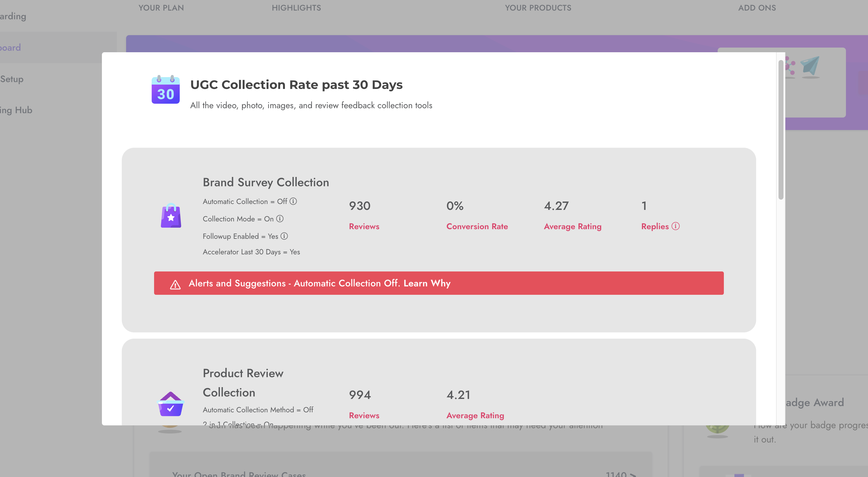This screenshot has width=868, height=477.
Task: Open the Hub item in the sidebar
Action: coord(16,110)
